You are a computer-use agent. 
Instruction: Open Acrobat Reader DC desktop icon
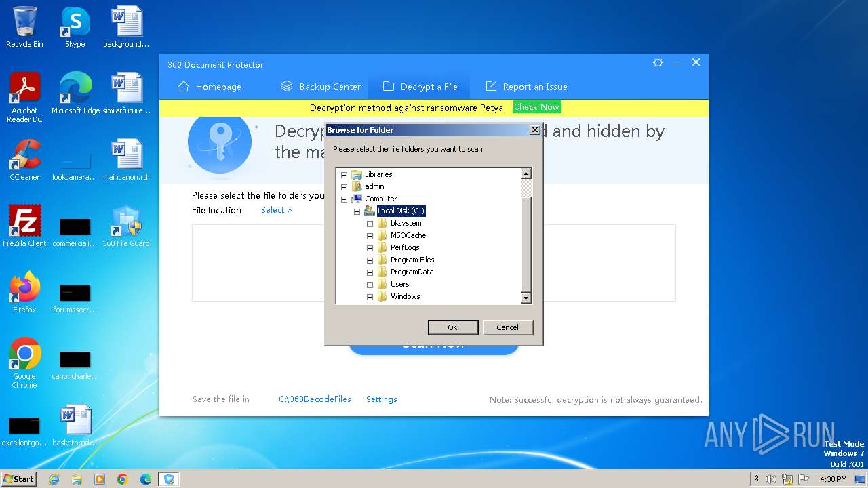pyautogui.click(x=24, y=98)
